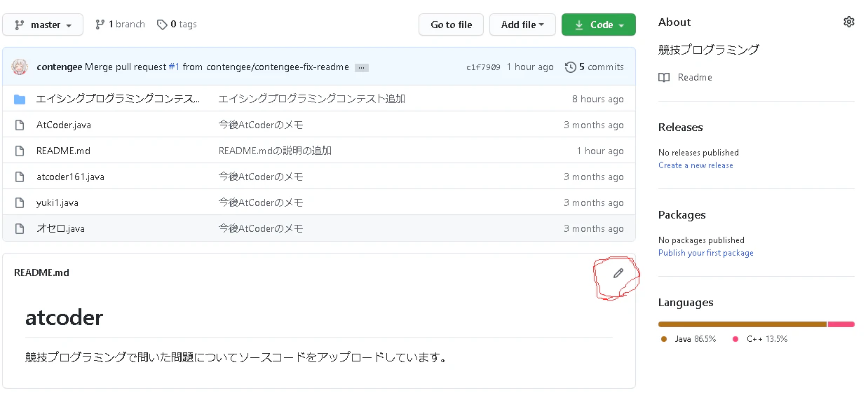Click the tag icon beside 0 tags
This screenshot has height=407, width=868.
coord(162,25)
